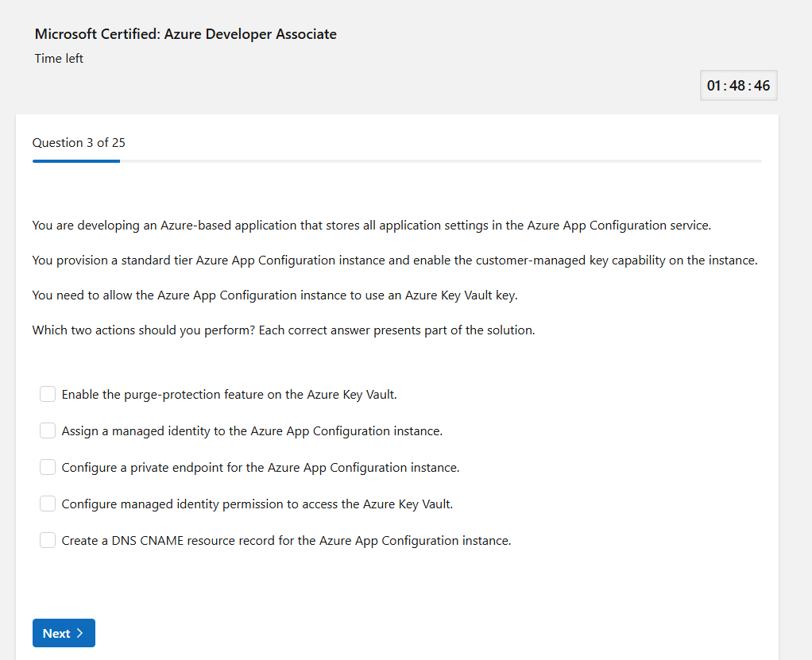Click the 'Configure managed identity permission' answer label

pos(257,504)
